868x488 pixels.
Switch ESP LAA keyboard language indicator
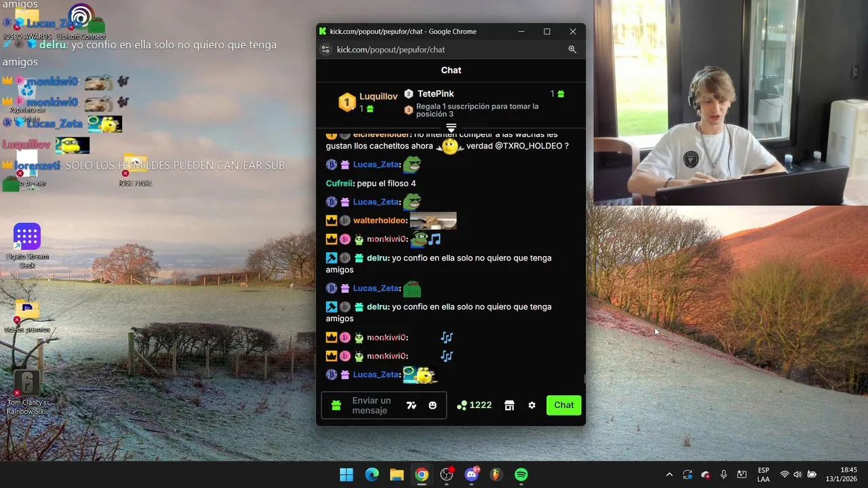(764, 474)
